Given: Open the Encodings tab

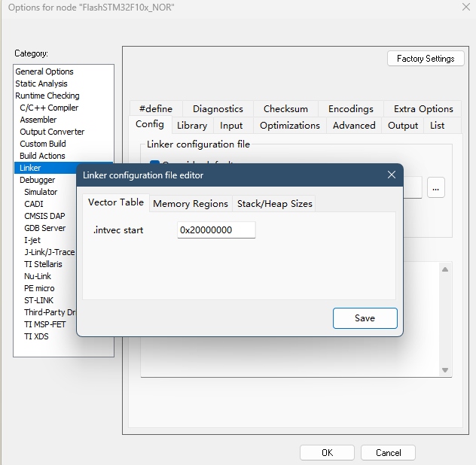Looking at the screenshot, I should [351, 109].
